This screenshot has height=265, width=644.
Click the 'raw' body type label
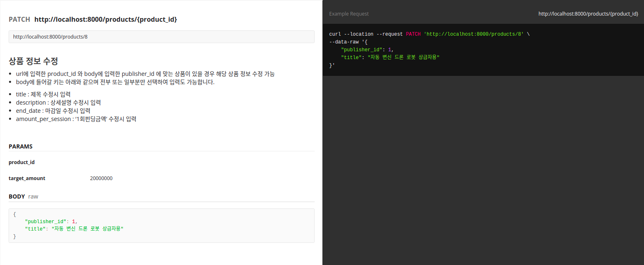coord(33,196)
